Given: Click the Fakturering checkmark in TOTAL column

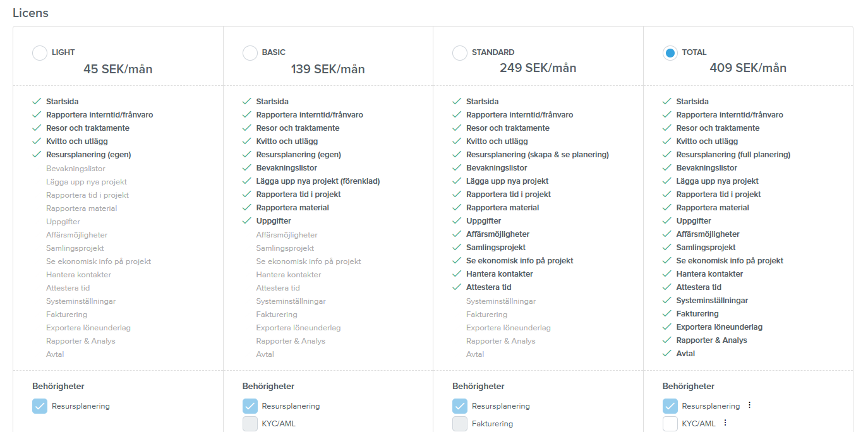Looking at the screenshot, I should [667, 314].
